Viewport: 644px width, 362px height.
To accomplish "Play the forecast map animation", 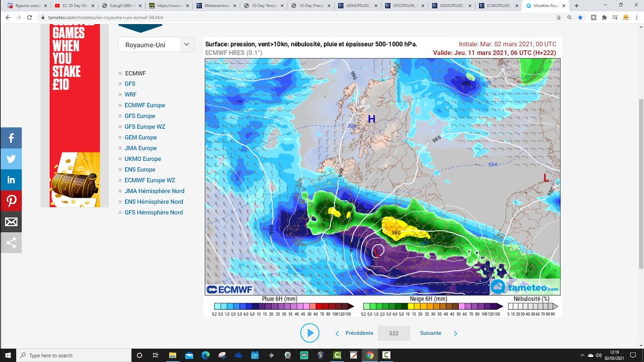I will [309, 333].
